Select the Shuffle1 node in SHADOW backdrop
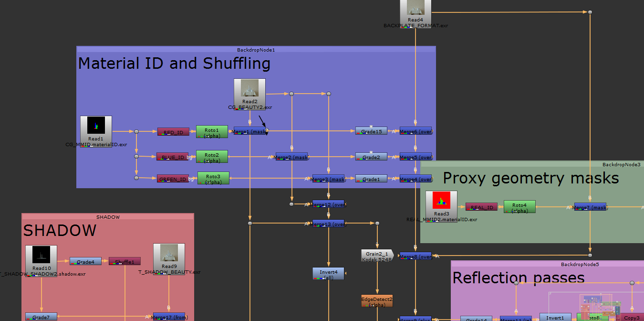Viewport: 644px width, 321px height. click(125, 261)
